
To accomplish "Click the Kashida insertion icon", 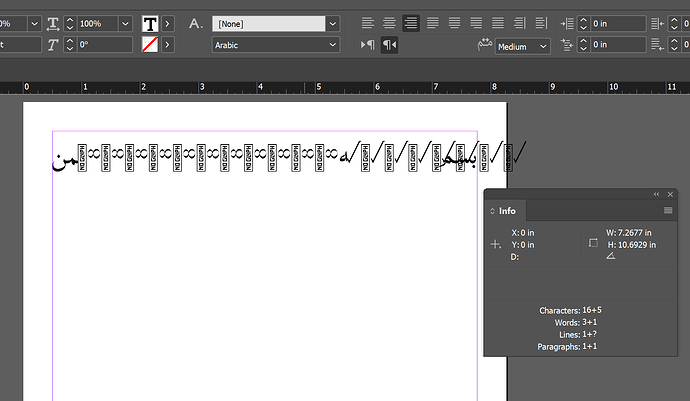I will click(484, 44).
